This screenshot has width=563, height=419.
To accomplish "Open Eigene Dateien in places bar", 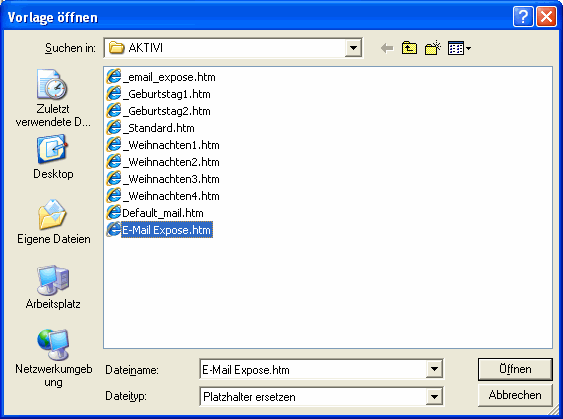I will tap(53, 222).
